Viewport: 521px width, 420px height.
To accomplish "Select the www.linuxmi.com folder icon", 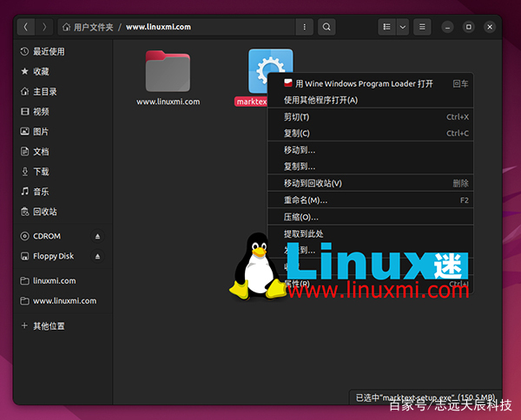I will coord(168,71).
